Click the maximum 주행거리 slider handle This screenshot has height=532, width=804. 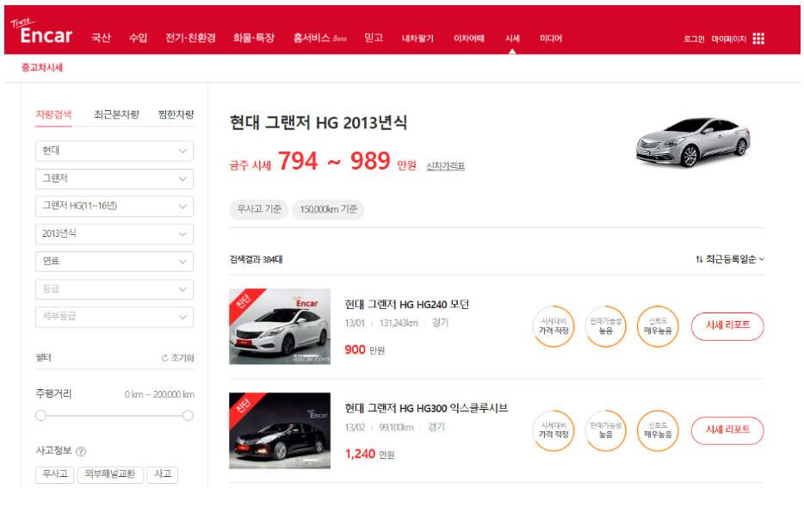point(189,416)
